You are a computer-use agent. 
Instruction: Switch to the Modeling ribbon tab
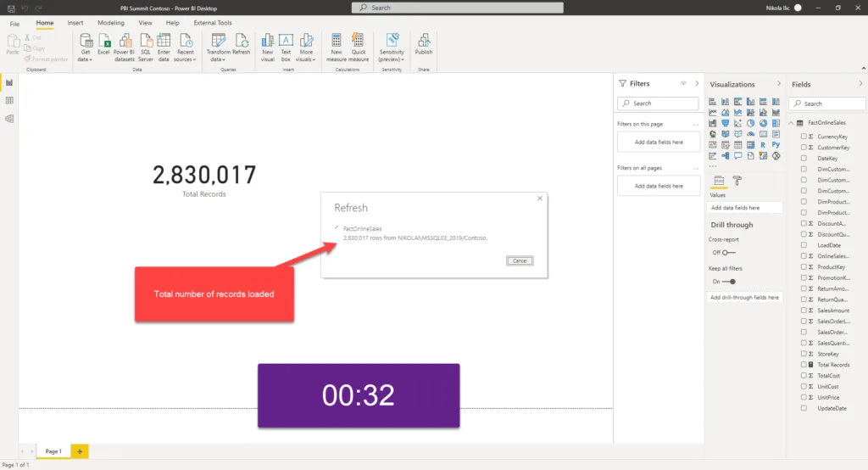point(111,23)
